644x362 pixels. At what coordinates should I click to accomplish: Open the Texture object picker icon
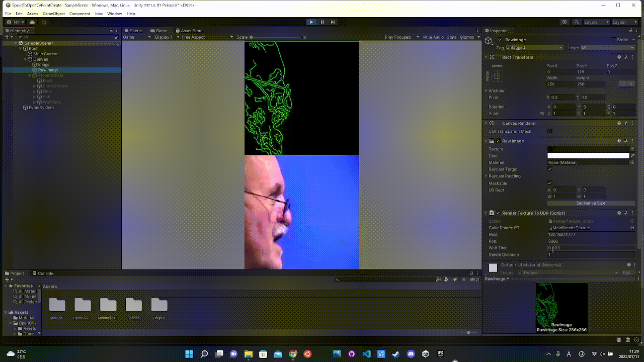pos(632,149)
